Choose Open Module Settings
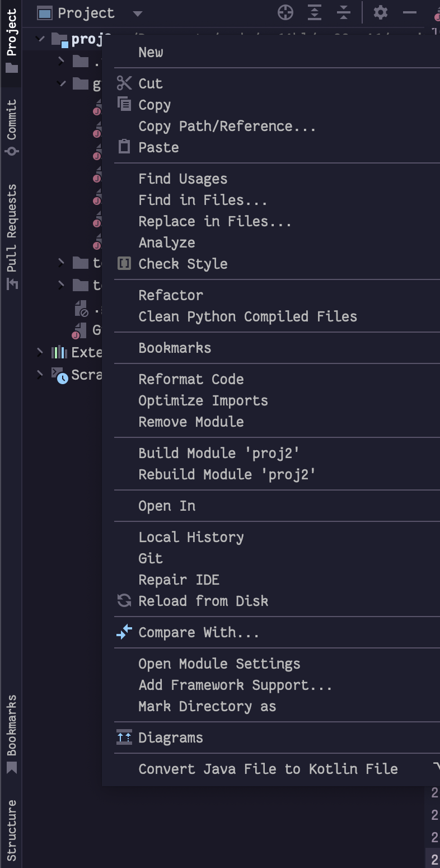This screenshot has height=868, width=440. (x=219, y=664)
